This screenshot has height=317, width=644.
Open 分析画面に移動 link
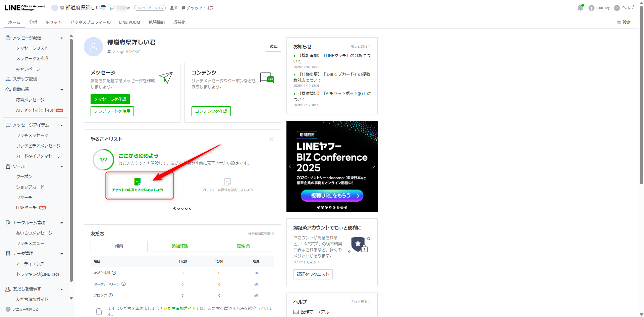point(261,234)
